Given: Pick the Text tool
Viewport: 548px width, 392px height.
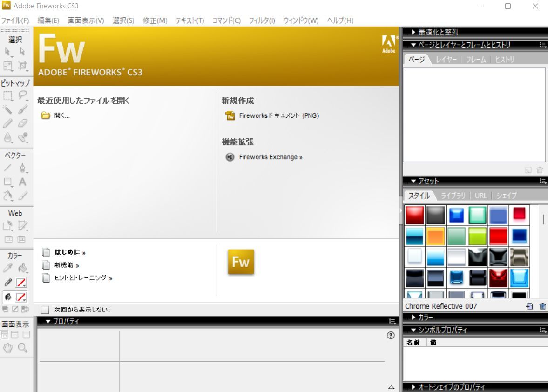Looking at the screenshot, I should pos(22,182).
